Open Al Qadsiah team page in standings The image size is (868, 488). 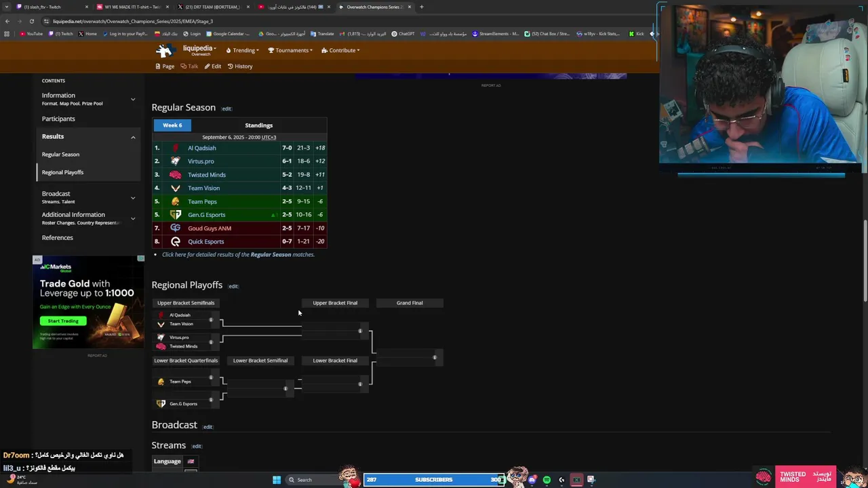[202, 148]
